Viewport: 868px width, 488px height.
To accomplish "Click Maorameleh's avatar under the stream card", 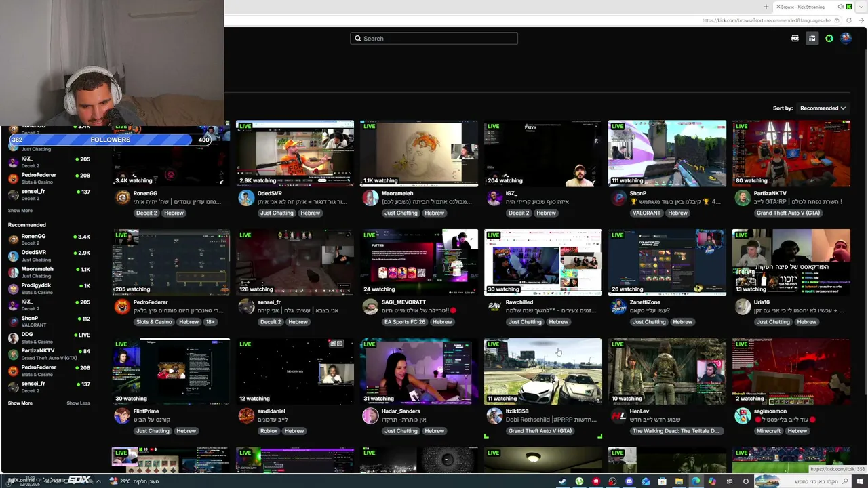I will point(370,197).
